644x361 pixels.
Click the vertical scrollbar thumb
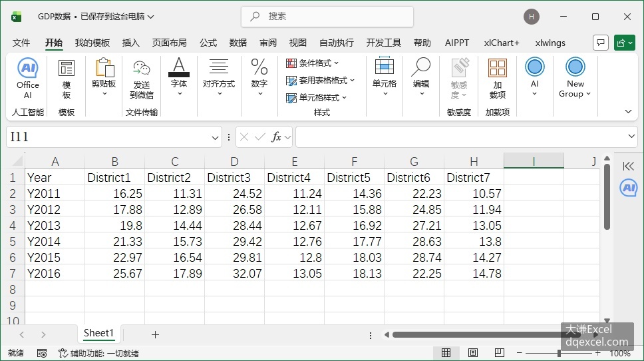[x=607, y=196]
